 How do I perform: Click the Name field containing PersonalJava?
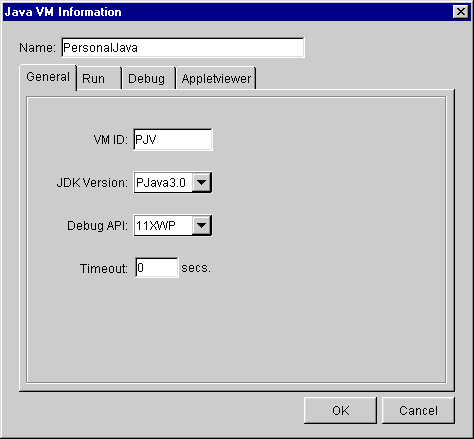pyautogui.click(x=183, y=48)
